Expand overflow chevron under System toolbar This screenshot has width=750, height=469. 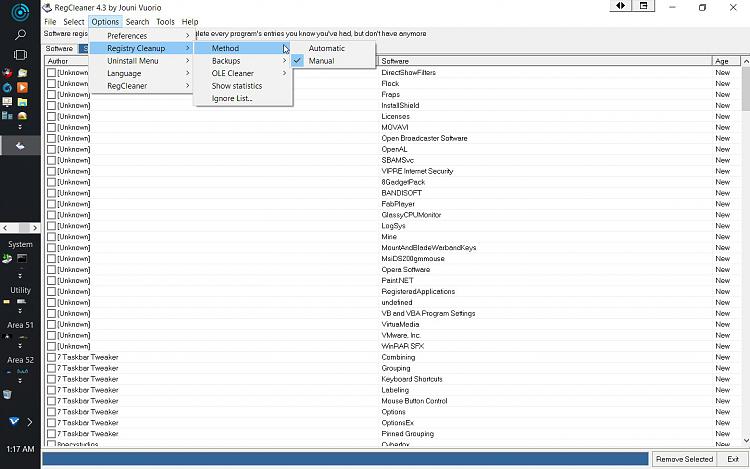[20, 275]
